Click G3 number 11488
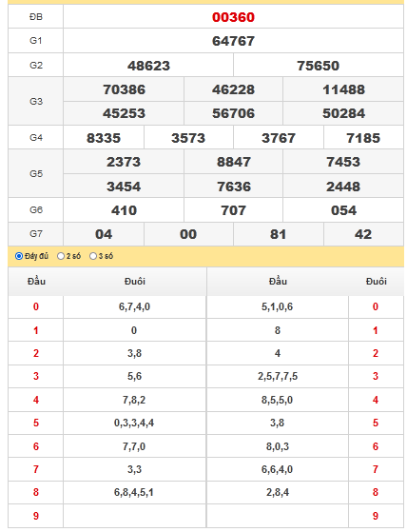The image size is (407, 532). tap(343, 89)
